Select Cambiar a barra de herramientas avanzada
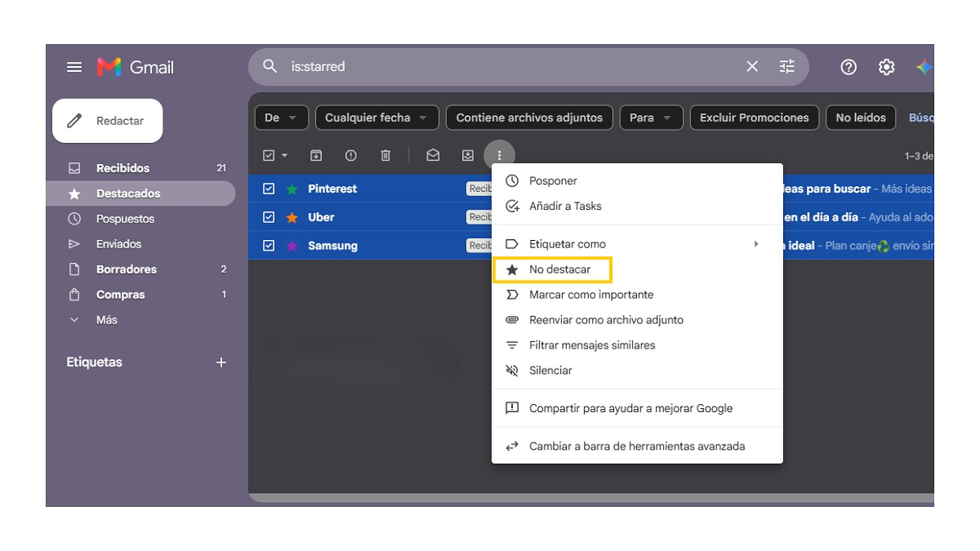 [637, 447]
